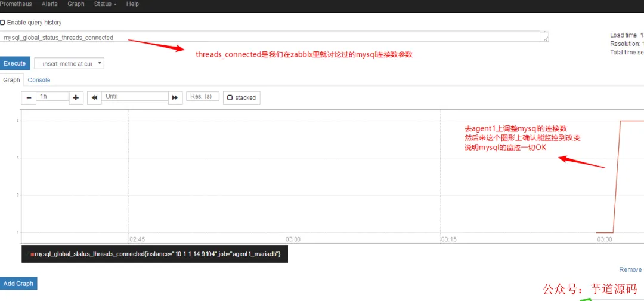Open the 'insert metric at cursor' dropdown

69,64
